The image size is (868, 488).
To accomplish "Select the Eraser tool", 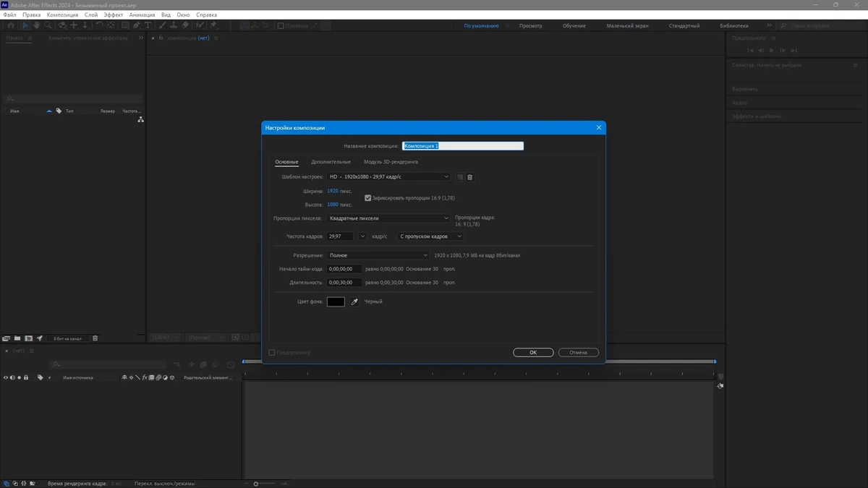I will click(185, 25).
